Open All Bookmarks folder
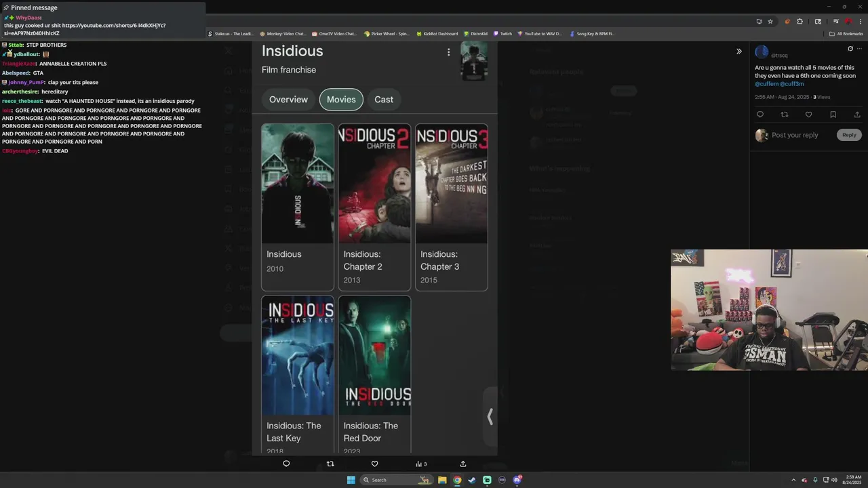The image size is (868, 488). click(846, 33)
